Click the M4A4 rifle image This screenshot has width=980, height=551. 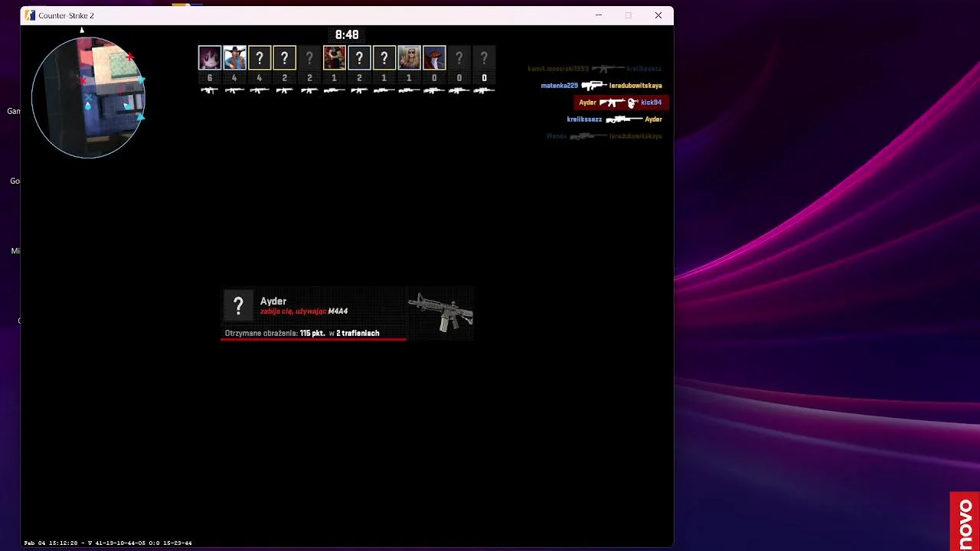pyautogui.click(x=440, y=311)
